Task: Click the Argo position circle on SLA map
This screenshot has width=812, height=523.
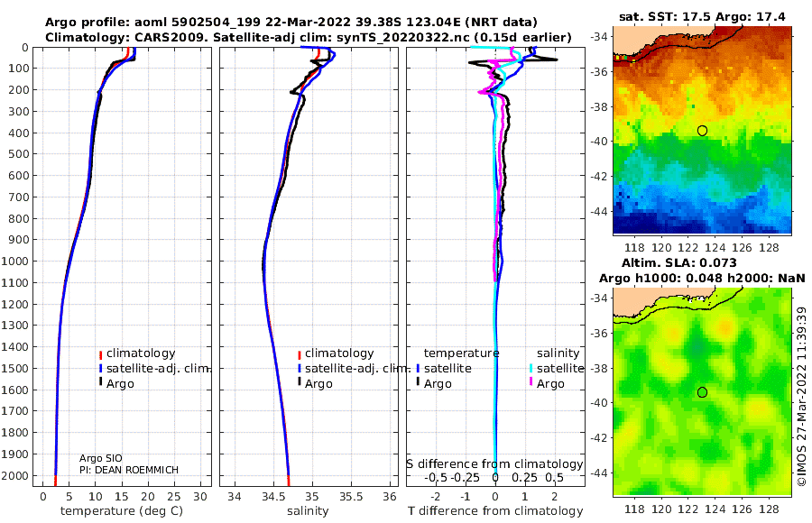Action: 702,392
